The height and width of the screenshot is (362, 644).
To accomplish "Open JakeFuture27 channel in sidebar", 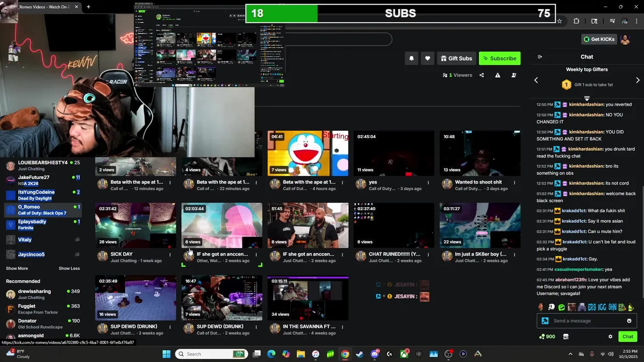I will tap(43, 180).
